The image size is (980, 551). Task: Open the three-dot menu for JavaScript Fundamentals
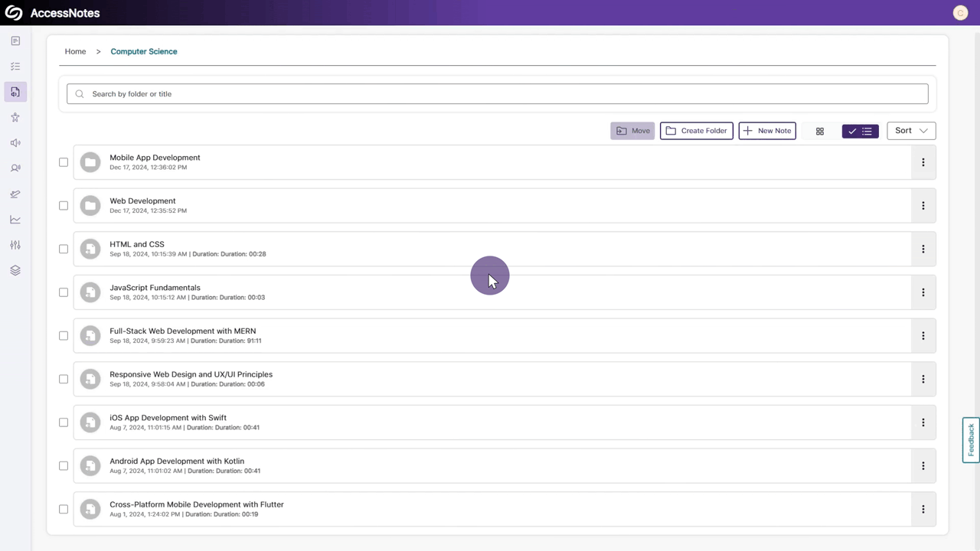pos(923,292)
